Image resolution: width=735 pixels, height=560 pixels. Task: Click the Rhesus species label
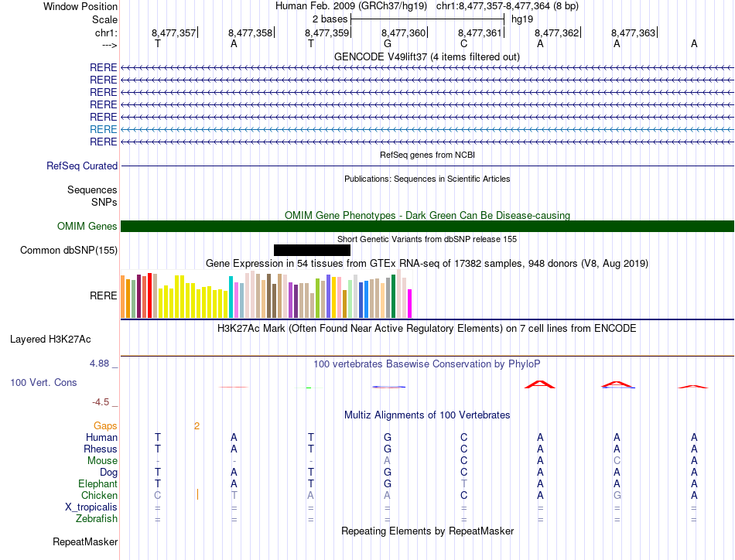coord(101,449)
